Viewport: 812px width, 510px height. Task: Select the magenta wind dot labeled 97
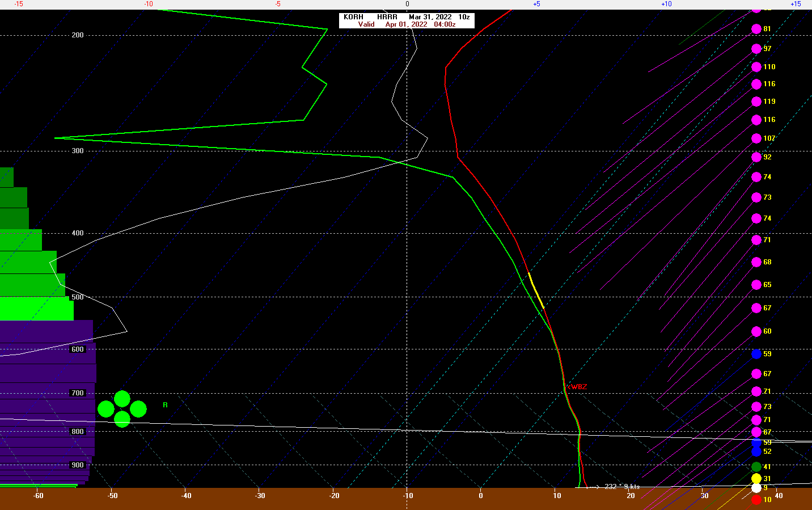click(756, 49)
